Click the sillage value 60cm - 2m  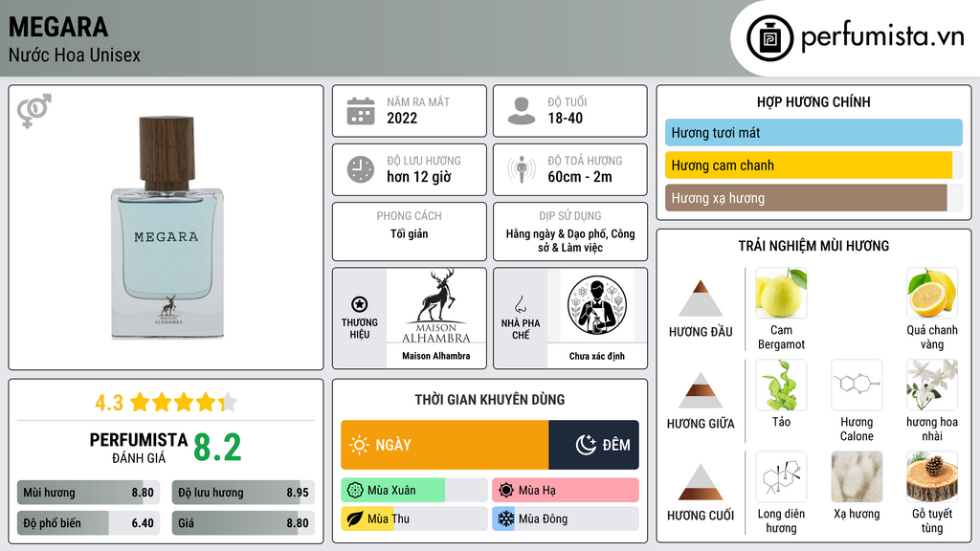[580, 177]
